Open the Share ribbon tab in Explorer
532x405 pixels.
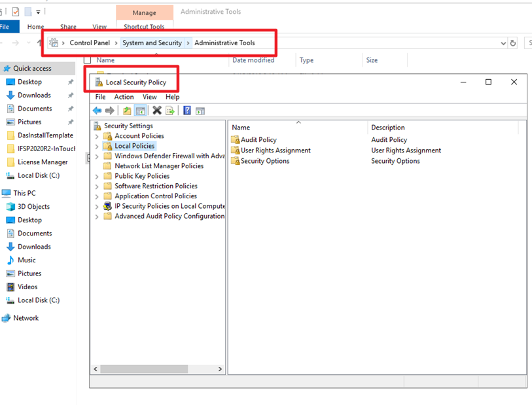tap(68, 27)
